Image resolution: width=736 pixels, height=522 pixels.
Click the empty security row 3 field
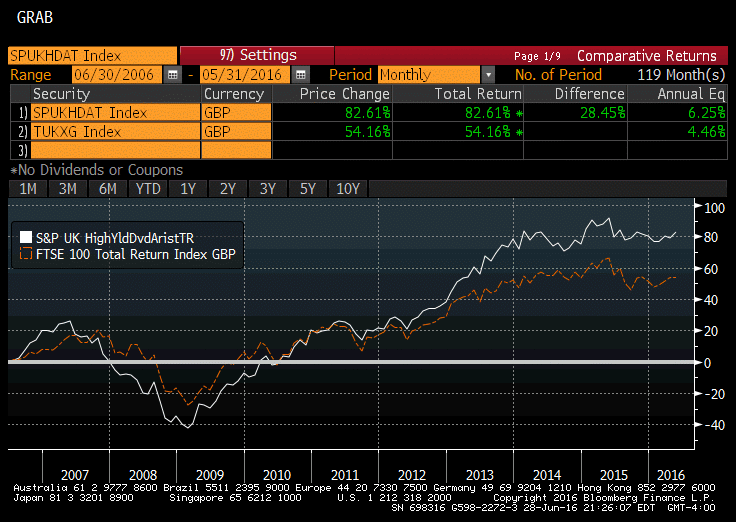tap(115, 150)
